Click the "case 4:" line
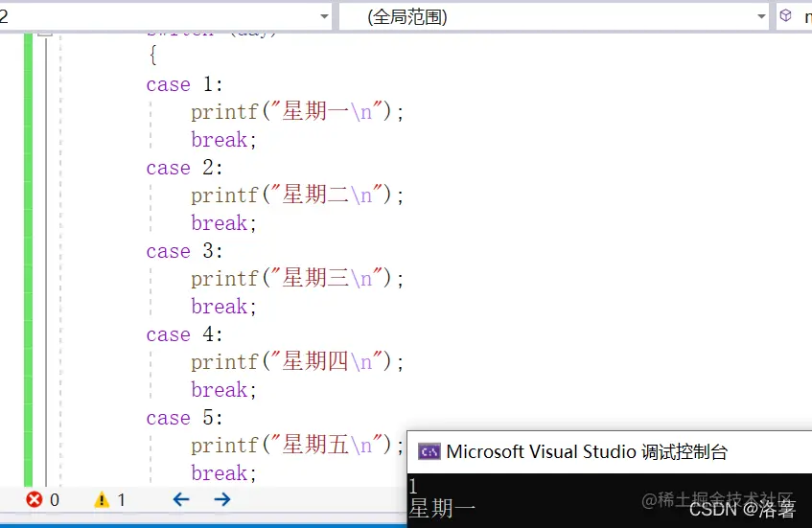 click(x=184, y=334)
